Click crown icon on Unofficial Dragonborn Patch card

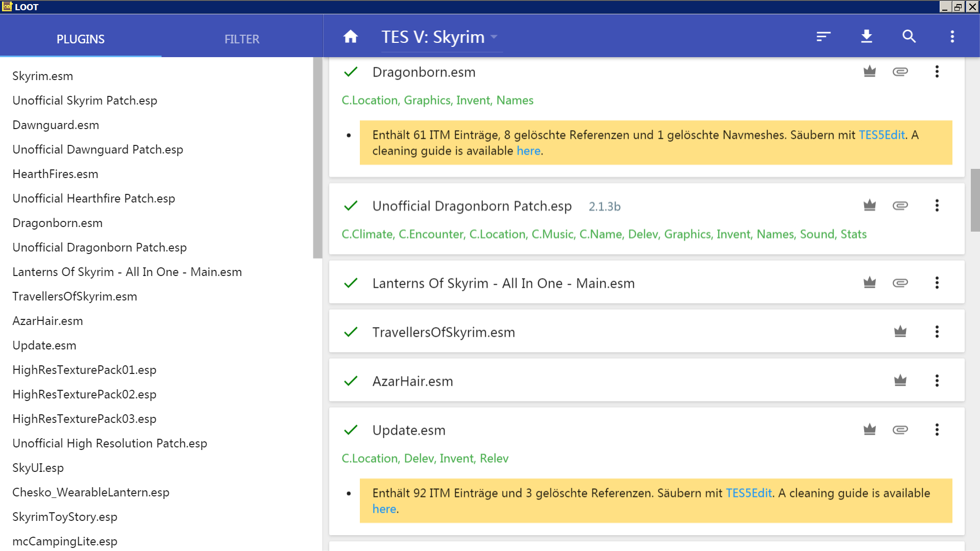coord(870,206)
